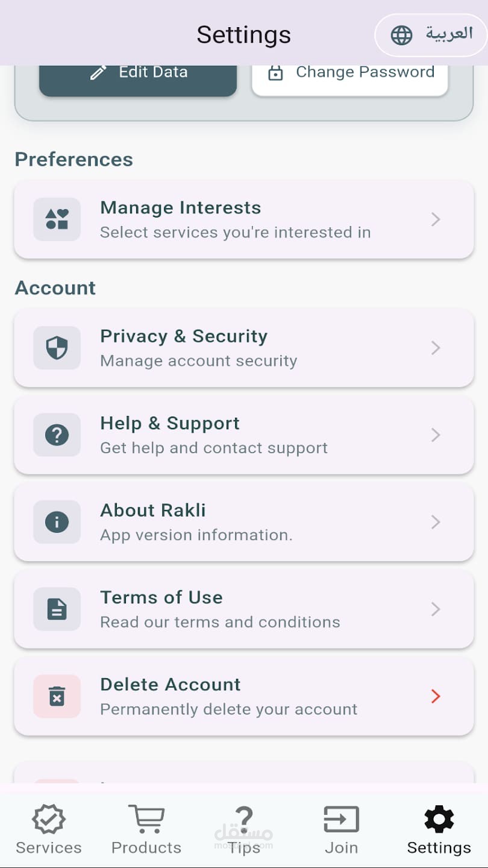Switch to the Services tab
Viewport: 488px width, 868px height.
49,830
